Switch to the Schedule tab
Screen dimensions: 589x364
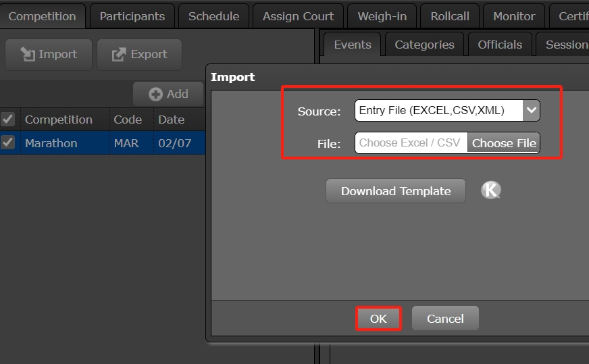coord(213,16)
